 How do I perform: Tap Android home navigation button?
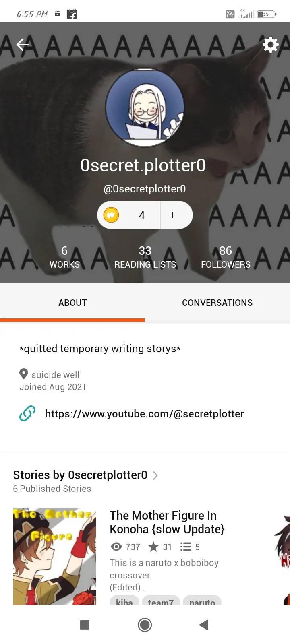pos(145,625)
